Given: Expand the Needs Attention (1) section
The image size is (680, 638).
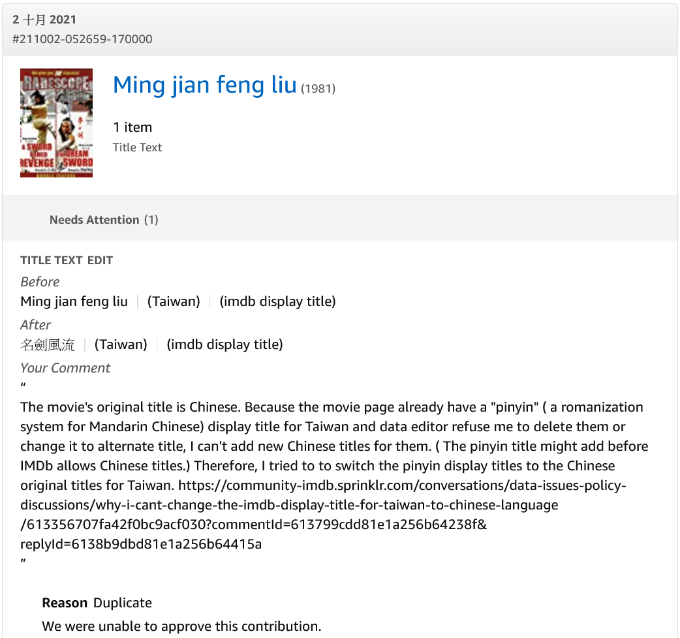Looking at the screenshot, I should click(x=103, y=220).
